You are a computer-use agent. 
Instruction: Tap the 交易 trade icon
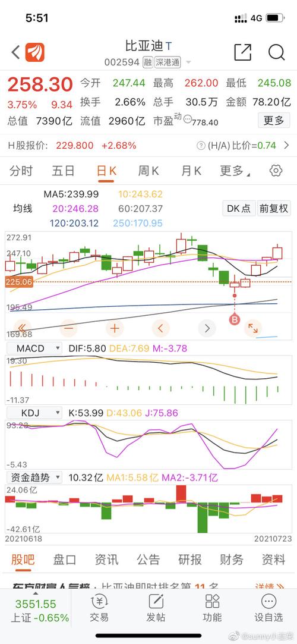click(99, 608)
